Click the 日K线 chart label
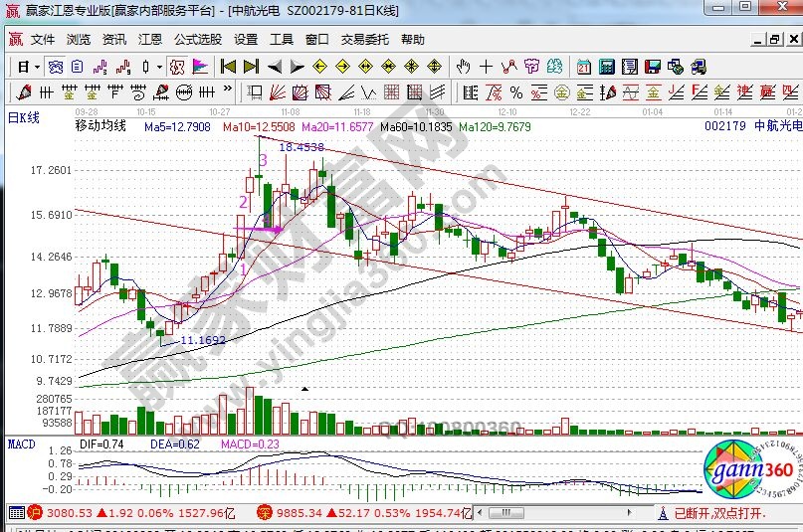This screenshot has height=532, width=803. [x=24, y=118]
